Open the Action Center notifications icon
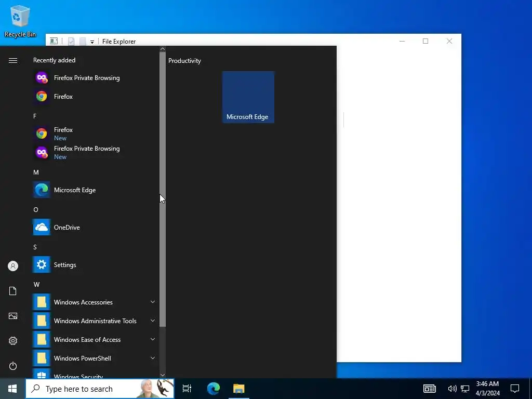 tap(515, 389)
